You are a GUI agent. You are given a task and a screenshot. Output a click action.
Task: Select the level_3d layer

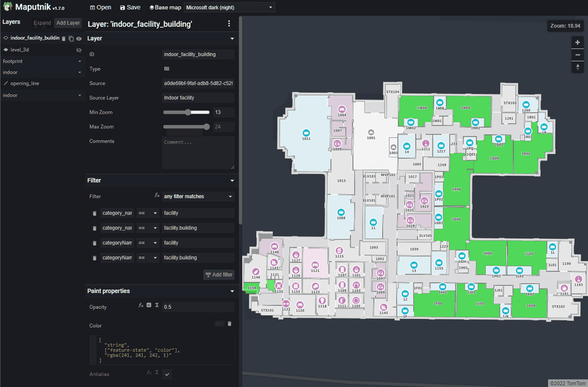click(19, 50)
